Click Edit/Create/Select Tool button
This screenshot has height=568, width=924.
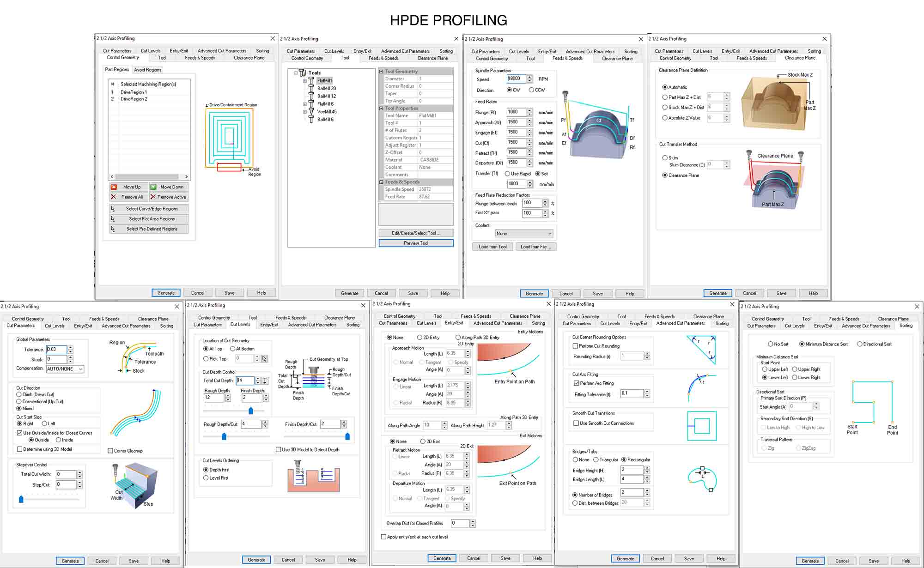tap(416, 233)
